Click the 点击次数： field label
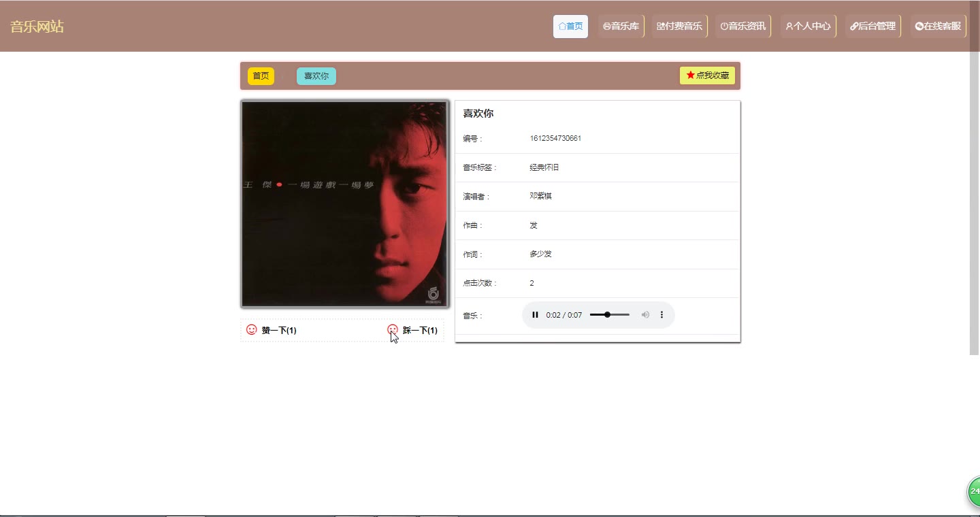 (x=480, y=283)
